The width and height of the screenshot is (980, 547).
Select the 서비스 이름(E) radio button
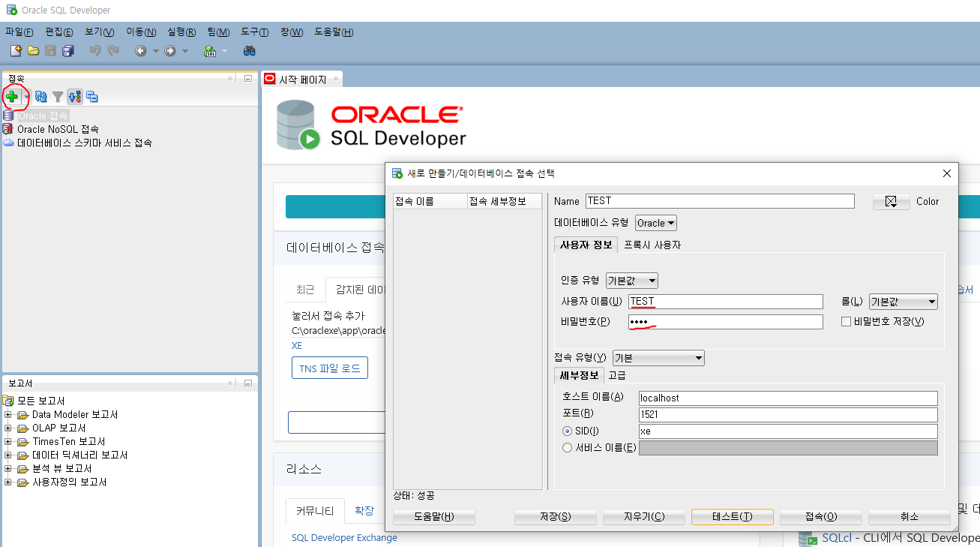(x=568, y=447)
